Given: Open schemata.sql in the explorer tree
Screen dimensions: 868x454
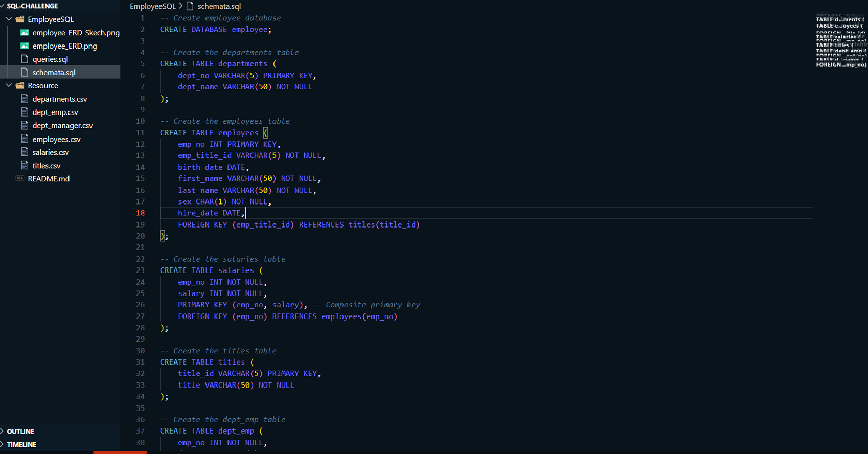Looking at the screenshot, I should click(x=54, y=73).
